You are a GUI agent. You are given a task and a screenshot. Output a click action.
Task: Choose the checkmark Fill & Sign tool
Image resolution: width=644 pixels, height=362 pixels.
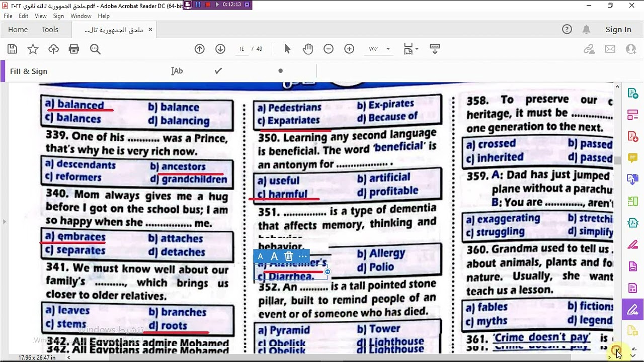click(x=218, y=71)
